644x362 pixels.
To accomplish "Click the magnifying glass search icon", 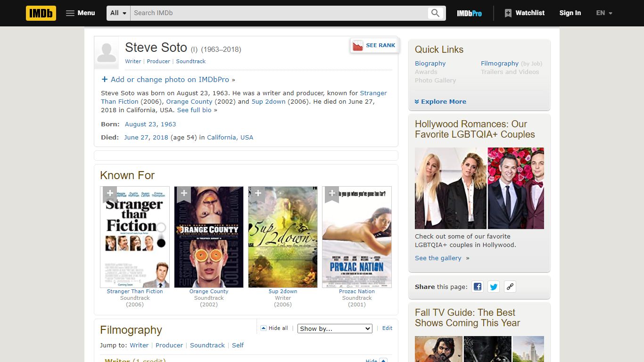I will 436,13.
